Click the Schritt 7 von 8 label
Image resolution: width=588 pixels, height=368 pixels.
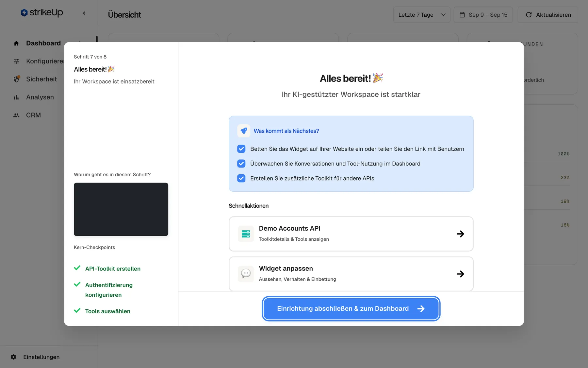[90, 57]
